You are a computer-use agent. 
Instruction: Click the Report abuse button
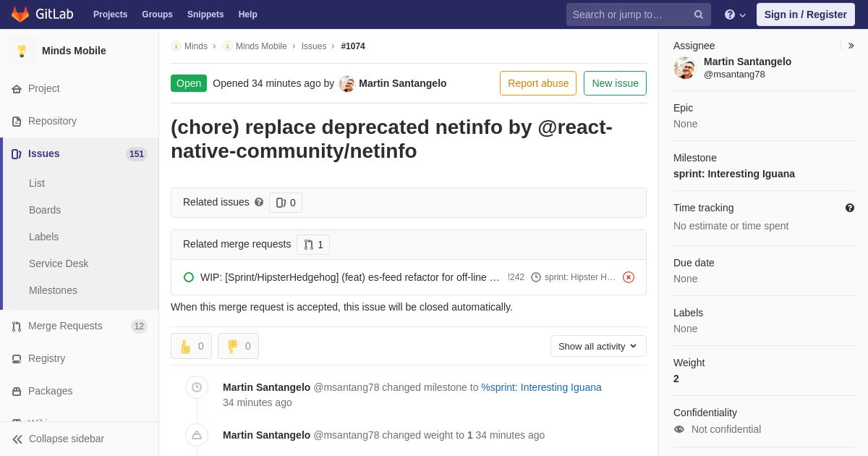538,83
